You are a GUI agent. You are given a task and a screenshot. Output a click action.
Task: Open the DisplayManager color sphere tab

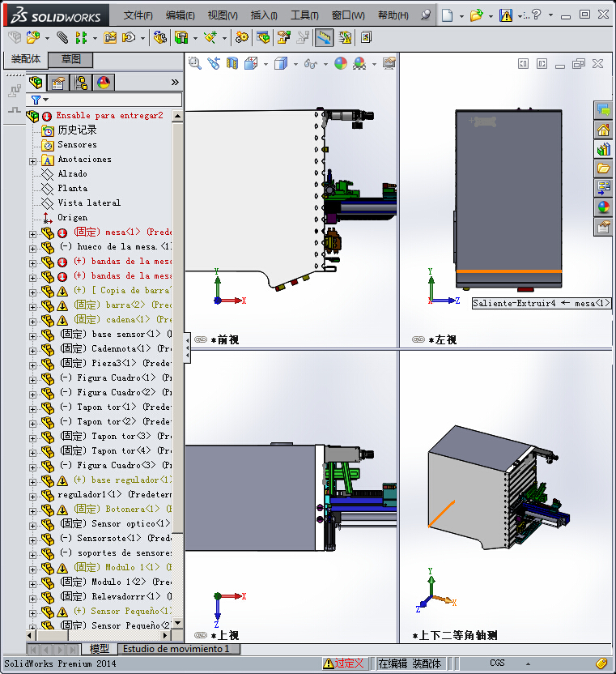click(x=104, y=82)
